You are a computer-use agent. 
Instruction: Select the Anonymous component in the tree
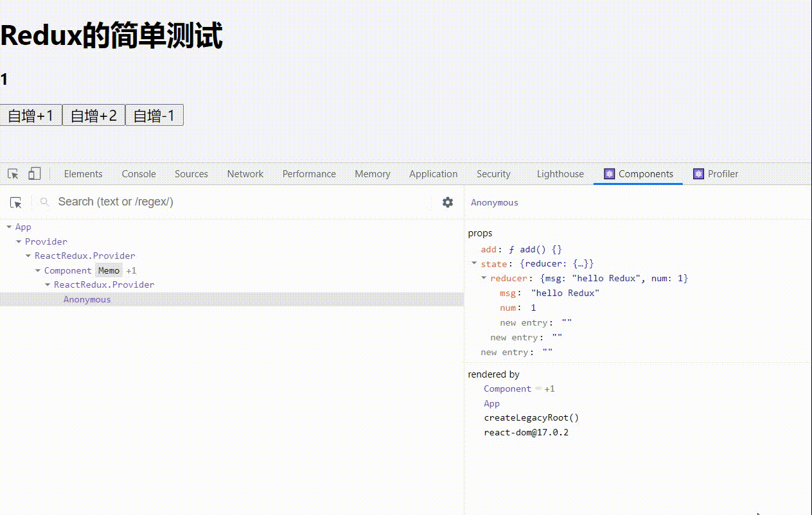(x=87, y=299)
